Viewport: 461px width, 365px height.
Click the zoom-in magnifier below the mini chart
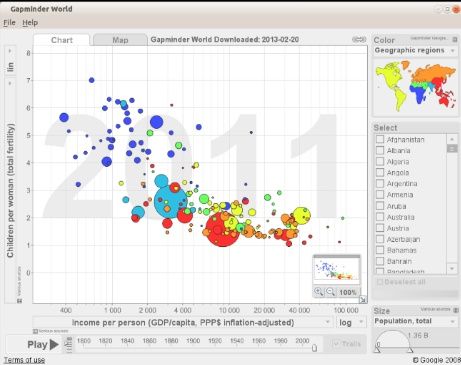click(x=319, y=292)
